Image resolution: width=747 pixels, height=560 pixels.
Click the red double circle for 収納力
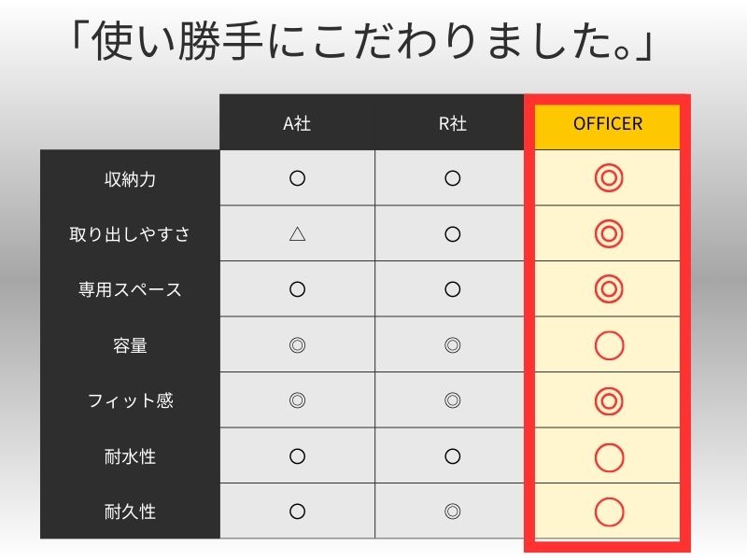click(609, 178)
